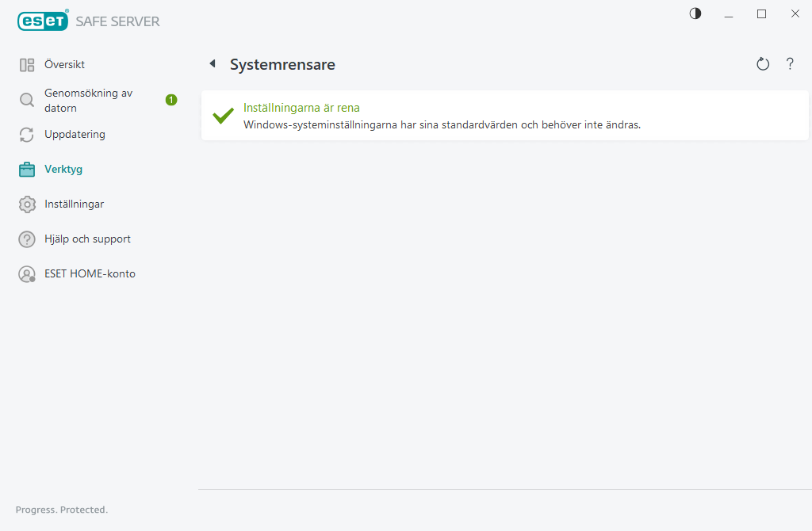The width and height of the screenshot is (812, 531).
Task: Click the back arrow beside Systemrensare
Action: (x=212, y=63)
